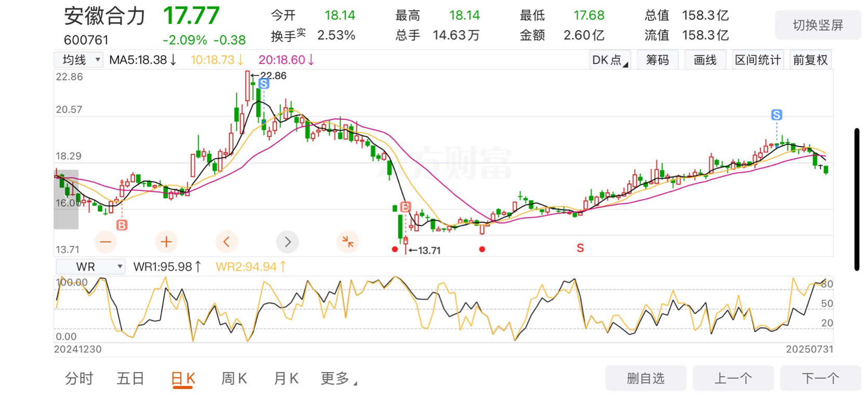
Task: Tap the red S label below the chart
Action: click(x=580, y=248)
